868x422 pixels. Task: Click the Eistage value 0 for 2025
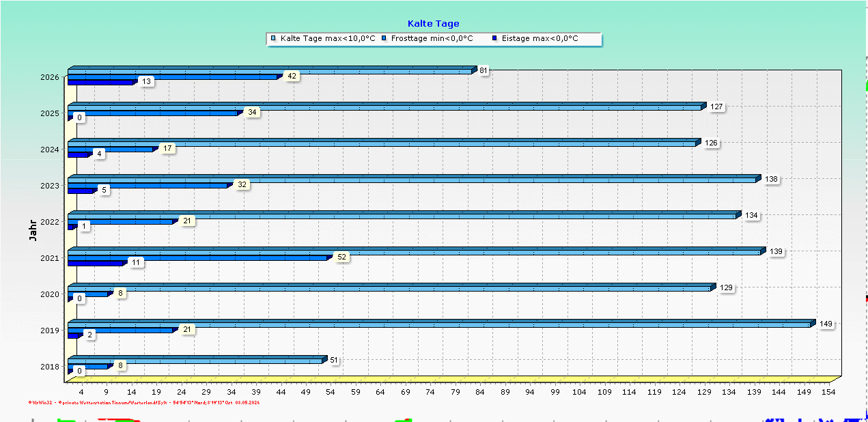coord(80,117)
